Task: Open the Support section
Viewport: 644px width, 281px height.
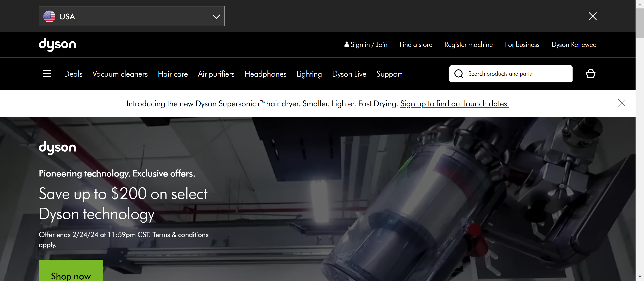Action: click(x=389, y=74)
